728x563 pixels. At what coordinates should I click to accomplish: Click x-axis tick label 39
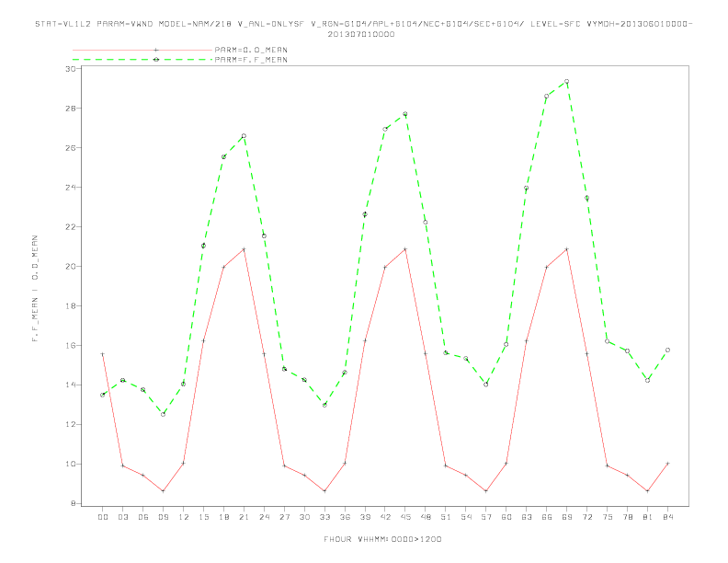[365, 517]
